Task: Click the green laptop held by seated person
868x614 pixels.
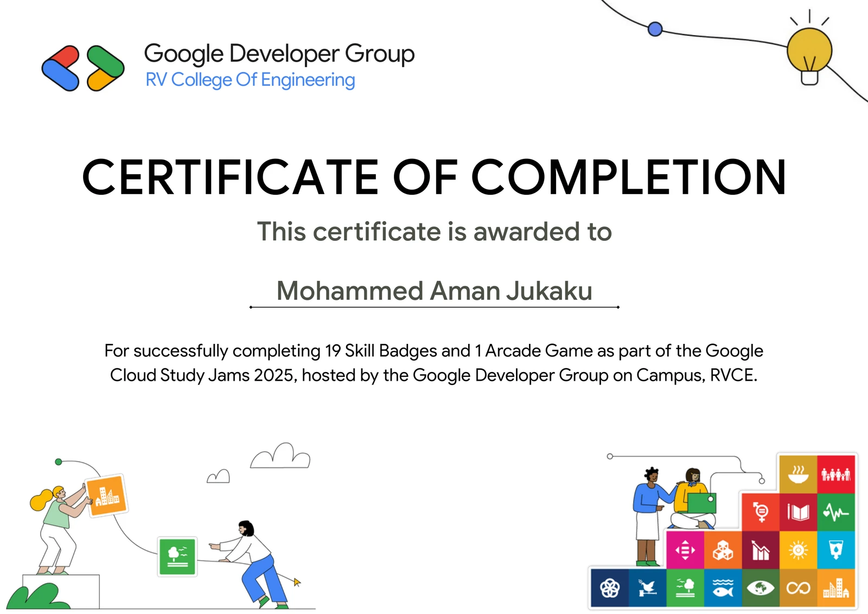Action: [702, 503]
